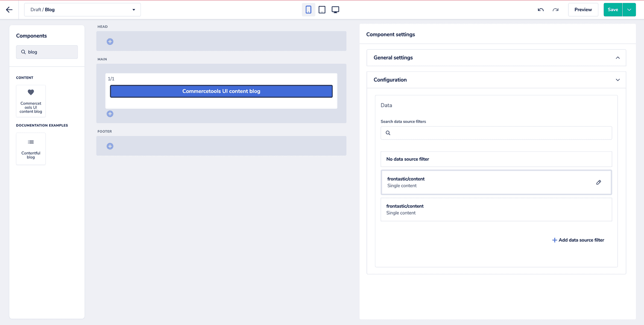The height and width of the screenshot is (325, 644).
Task: Add a component to the FOOTER section
Action: point(110,146)
